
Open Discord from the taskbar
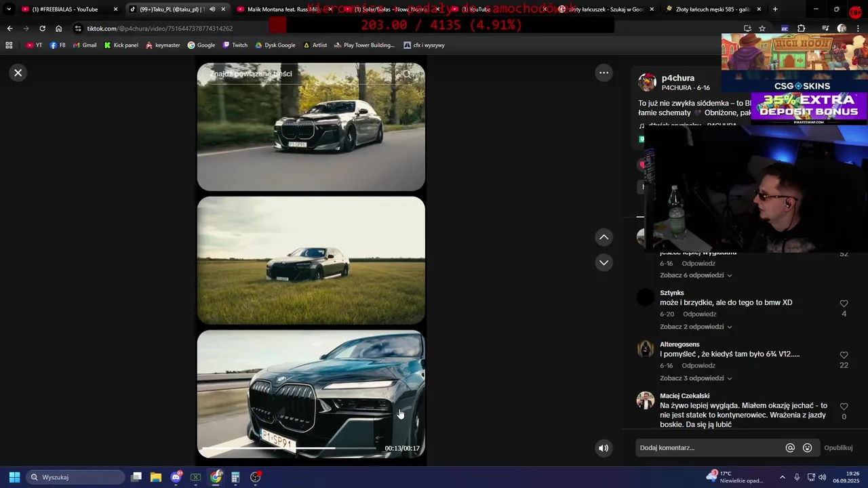[176, 477]
